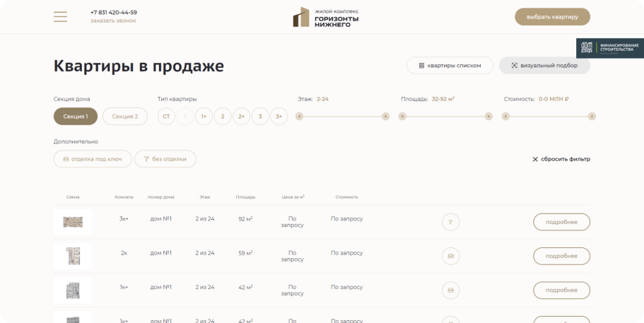Toggle 2 room apartment type
644x323 pixels.
tap(223, 116)
